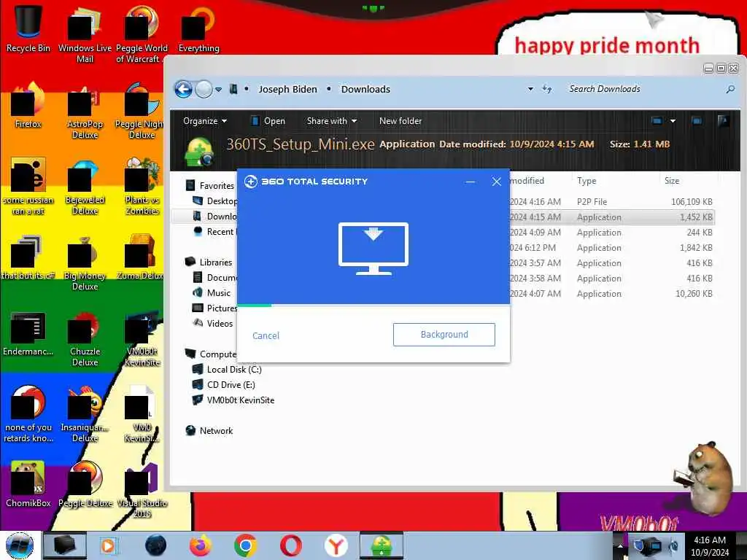This screenshot has height=560, width=747.
Task: Click Open in Explorer toolbar
Action: click(x=268, y=121)
